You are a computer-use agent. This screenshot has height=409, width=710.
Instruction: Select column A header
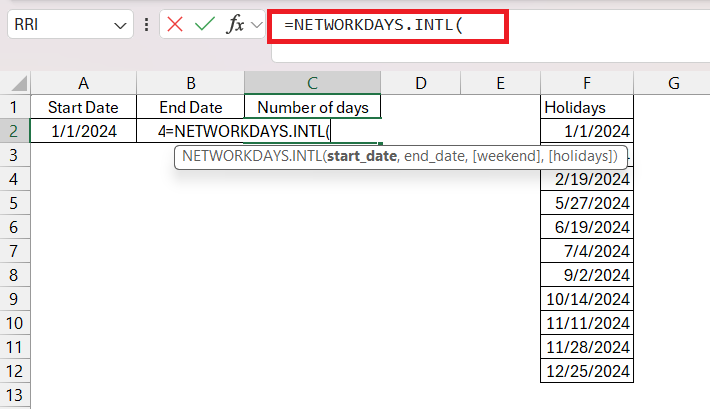tap(83, 83)
